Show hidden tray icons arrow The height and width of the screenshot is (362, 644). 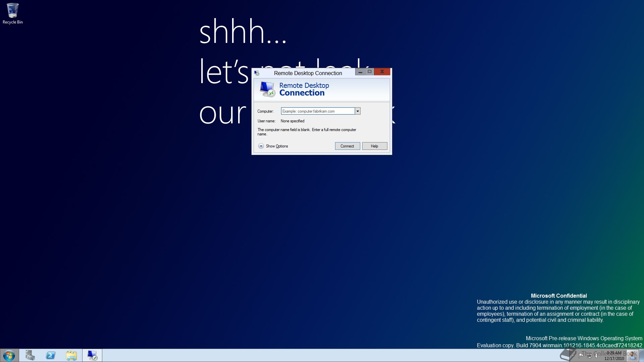tap(573, 356)
